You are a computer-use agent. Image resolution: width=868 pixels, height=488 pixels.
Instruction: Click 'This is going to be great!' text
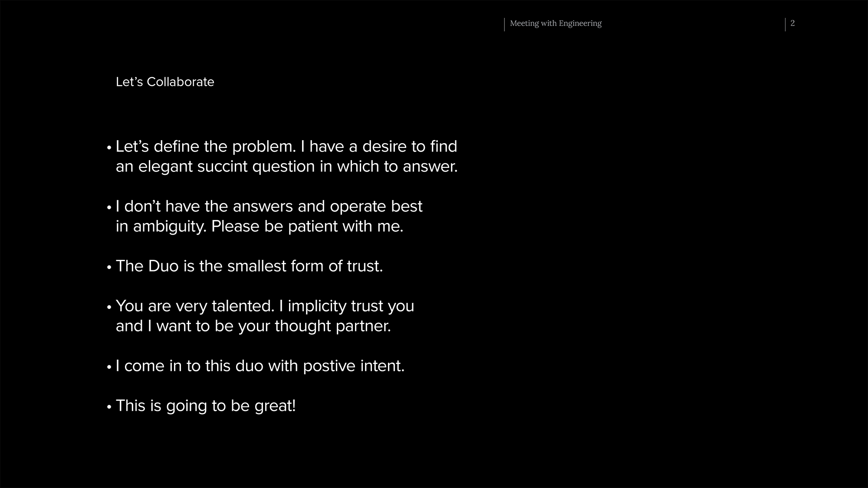[206, 406]
